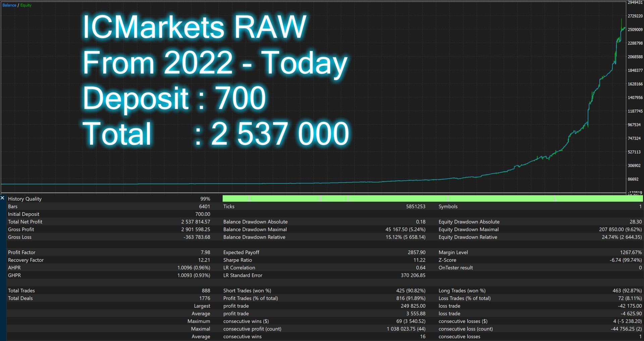Select Equity Drawdown Maximal value 207 850.00 (9.62%)
This screenshot has height=341, width=644.
[x=621, y=230]
